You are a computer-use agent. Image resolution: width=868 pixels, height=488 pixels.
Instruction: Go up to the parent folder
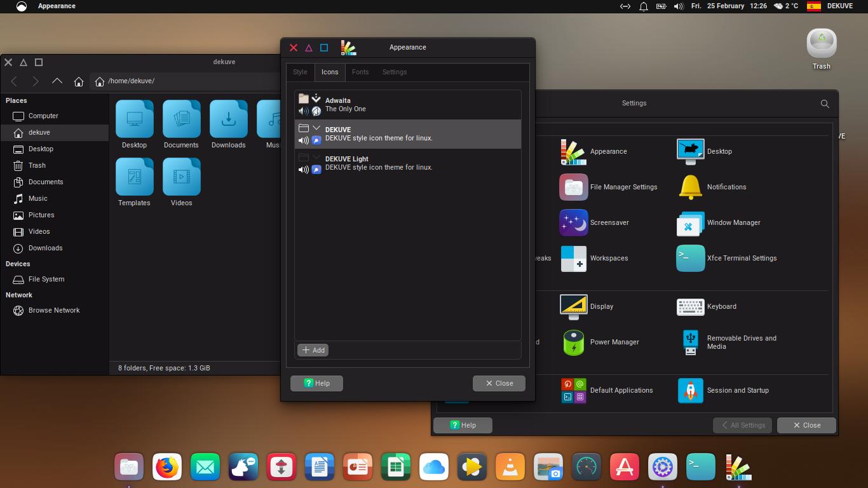coord(57,81)
